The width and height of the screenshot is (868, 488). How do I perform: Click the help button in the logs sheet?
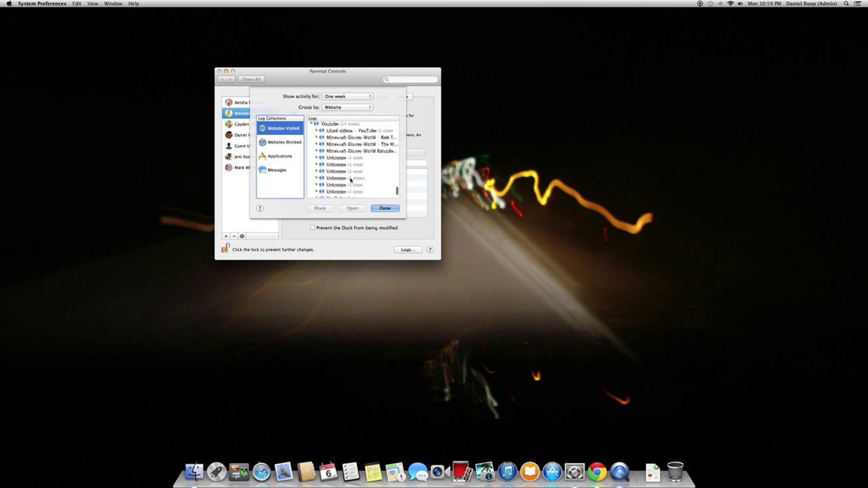(260, 208)
